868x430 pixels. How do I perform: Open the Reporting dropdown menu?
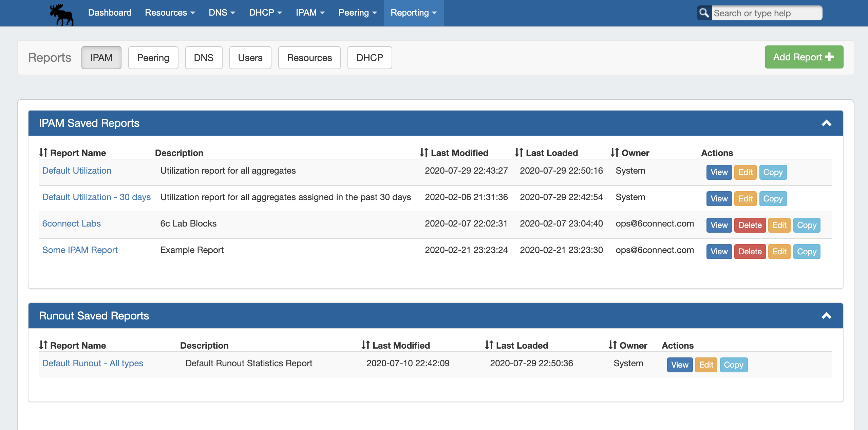[413, 13]
